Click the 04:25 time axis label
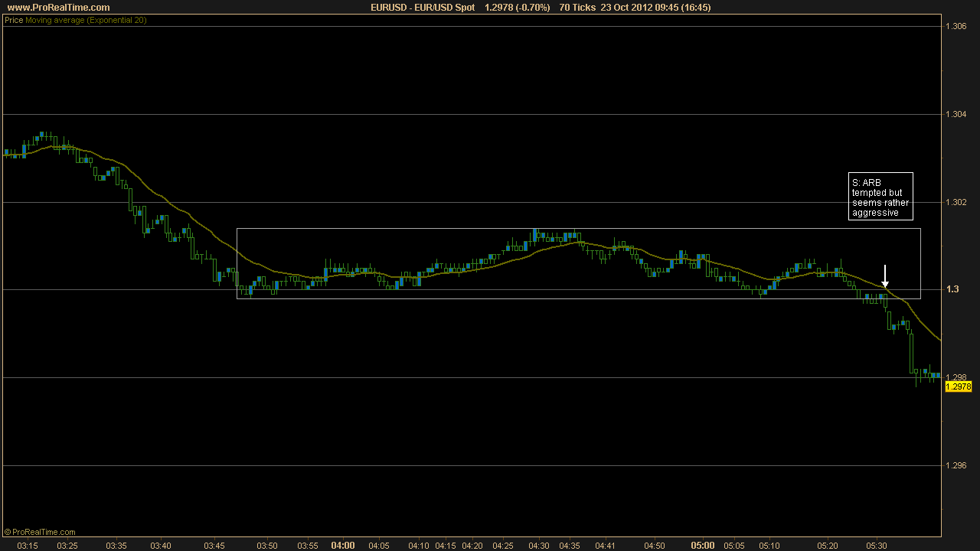 coord(503,546)
